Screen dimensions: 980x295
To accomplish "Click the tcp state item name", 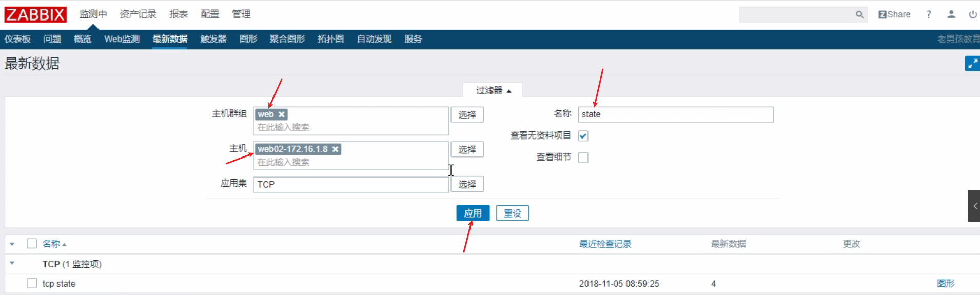I will pos(59,284).
